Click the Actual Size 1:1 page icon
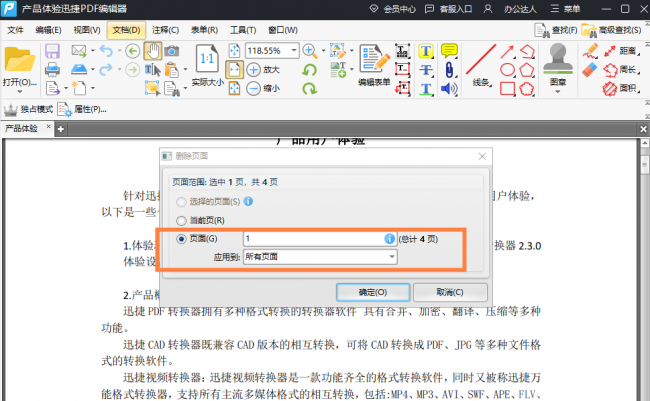 point(207,59)
